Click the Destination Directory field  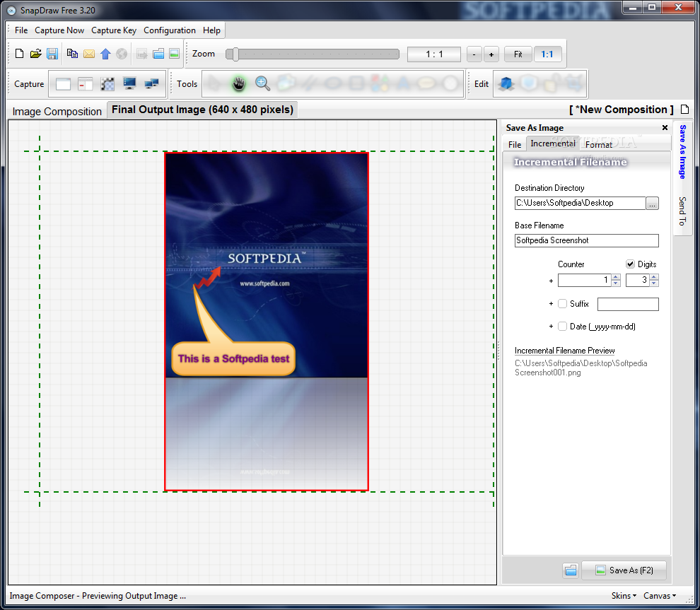coord(580,203)
